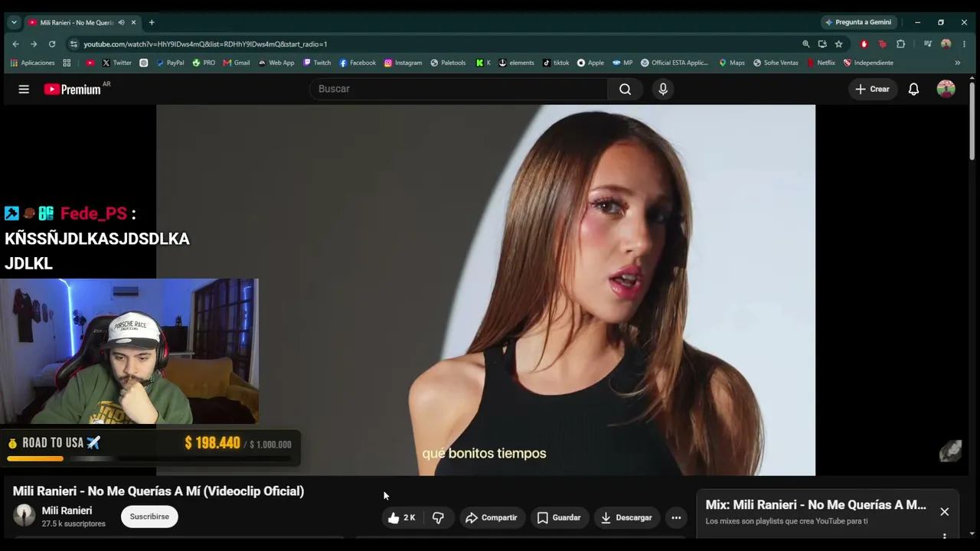The width and height of the screenshot is (980, 551).
Task: Save the video with Guardar
Action: click(558, 518)
